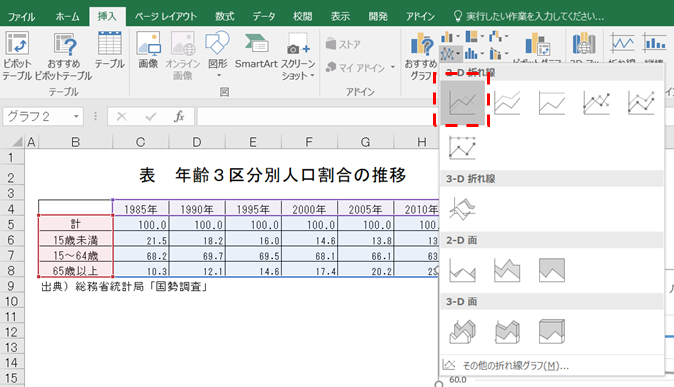Click the Cancel X button in formula bar
The width and height of the screenshot is (674, 387).
tap(122, 117)
